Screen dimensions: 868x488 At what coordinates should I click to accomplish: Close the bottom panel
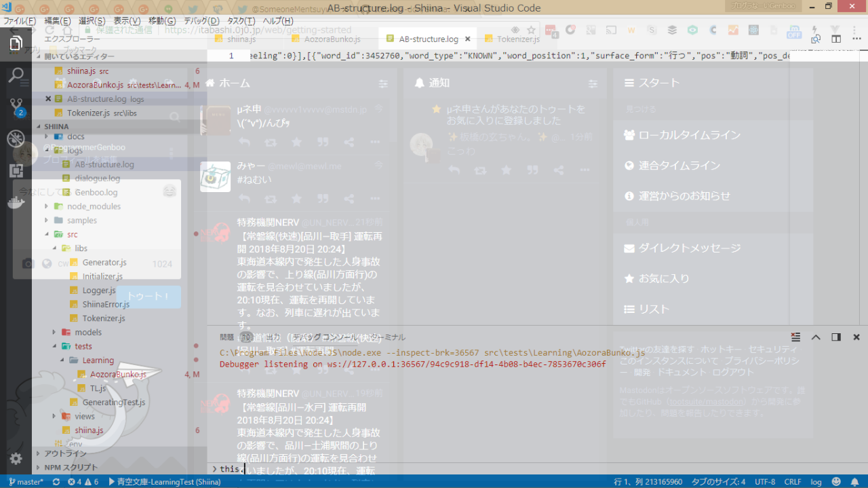click(x=856, y=337)
